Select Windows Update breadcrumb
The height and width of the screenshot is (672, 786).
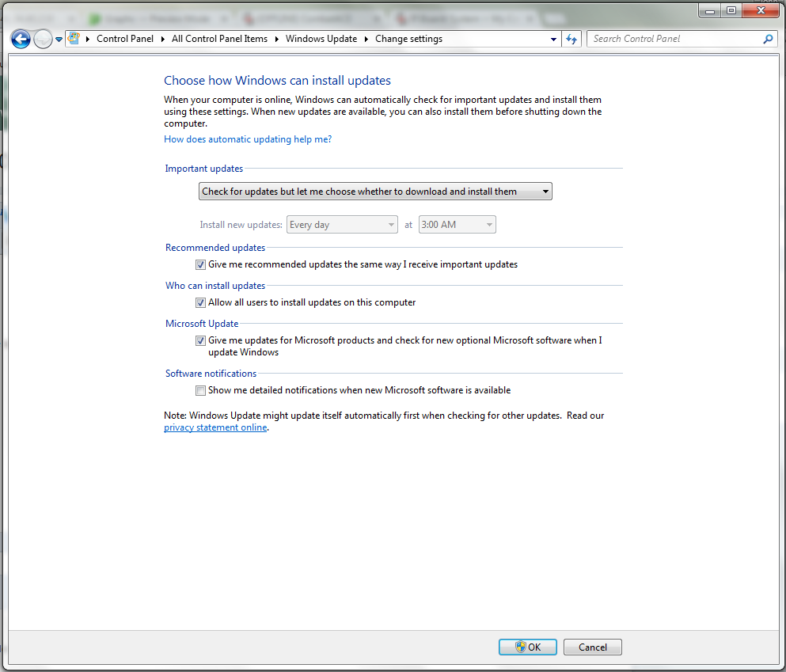click(321, 39)
